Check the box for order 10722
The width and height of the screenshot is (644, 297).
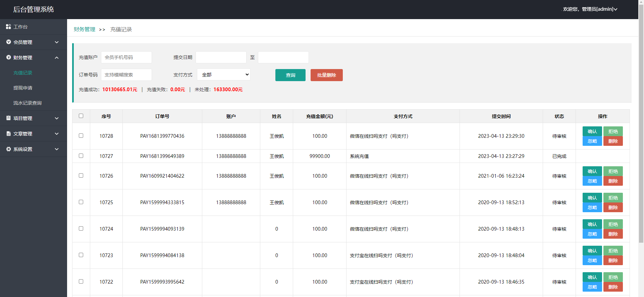(81, 282)
